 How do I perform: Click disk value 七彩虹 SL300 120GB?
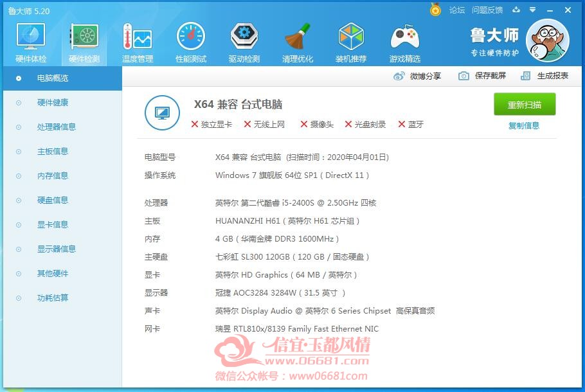292,257
